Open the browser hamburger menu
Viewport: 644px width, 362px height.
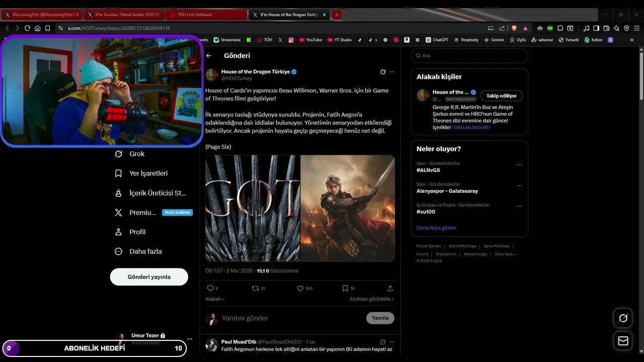[636, 28]
